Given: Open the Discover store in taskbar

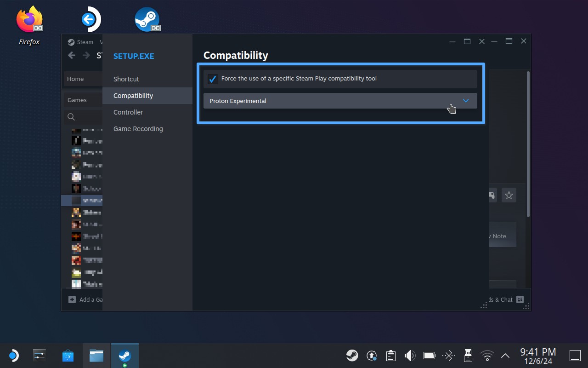Looking at the screenshot, I should 68,356.
